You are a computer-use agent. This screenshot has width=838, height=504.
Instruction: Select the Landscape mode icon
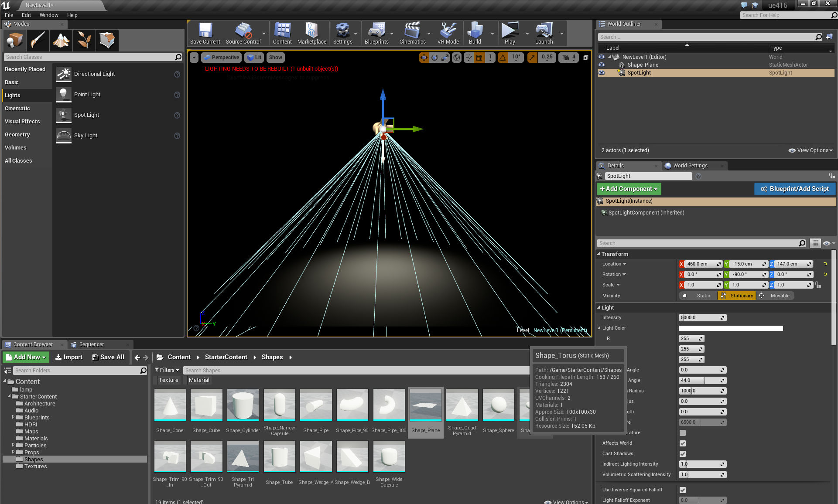61,40
